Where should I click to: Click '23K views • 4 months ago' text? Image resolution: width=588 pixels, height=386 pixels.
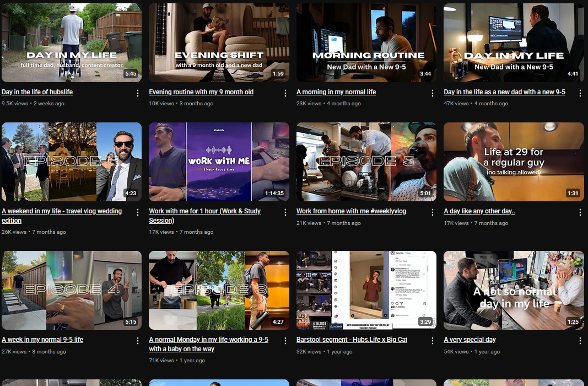pyautogui.click(x=328, y=104)
